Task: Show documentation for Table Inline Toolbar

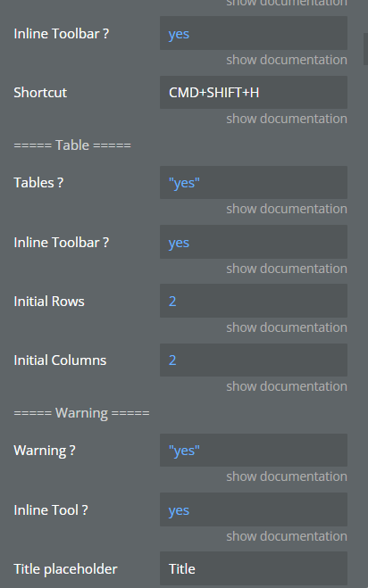Action: pyautogui.click(x=287, y=269)
